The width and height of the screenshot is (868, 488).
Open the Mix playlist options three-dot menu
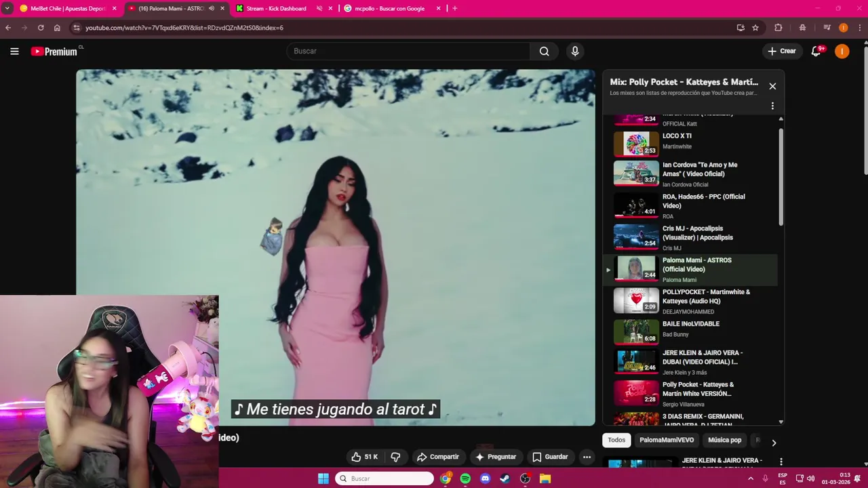[772, 106]
